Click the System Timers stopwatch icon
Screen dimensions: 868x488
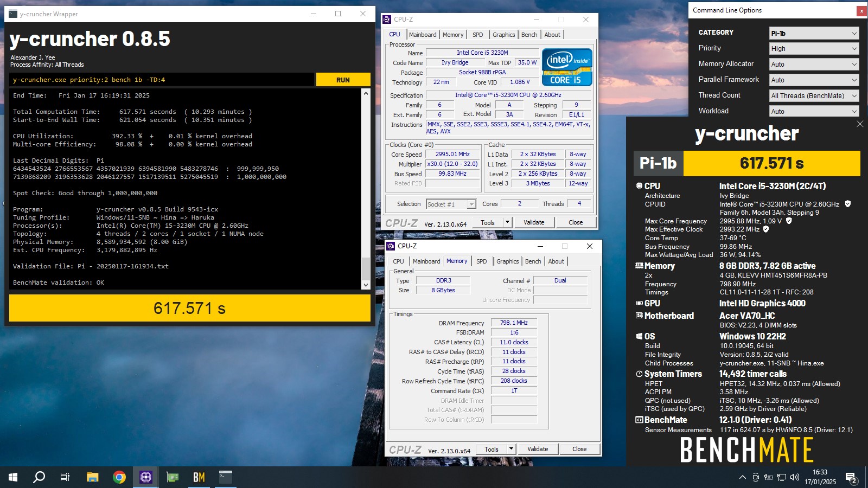point(639,374)
